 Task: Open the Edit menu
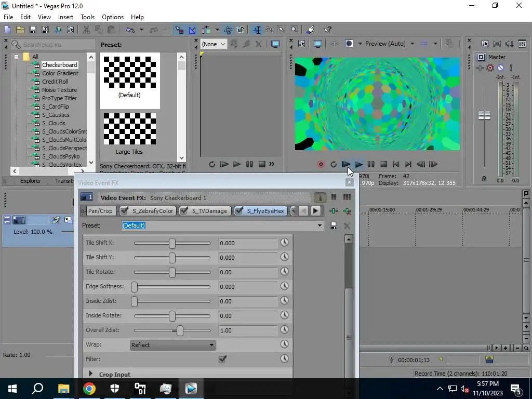click(x=25, y=17)
